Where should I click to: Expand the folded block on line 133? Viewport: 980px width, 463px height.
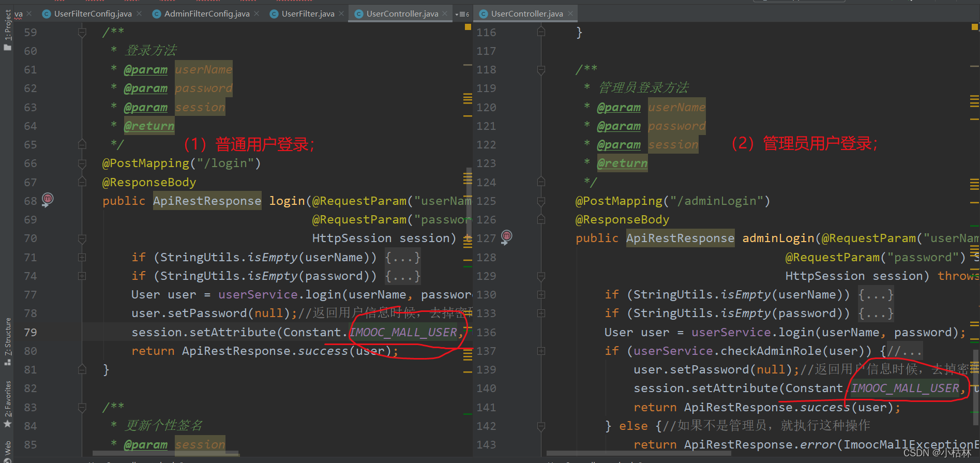[541, 313]
